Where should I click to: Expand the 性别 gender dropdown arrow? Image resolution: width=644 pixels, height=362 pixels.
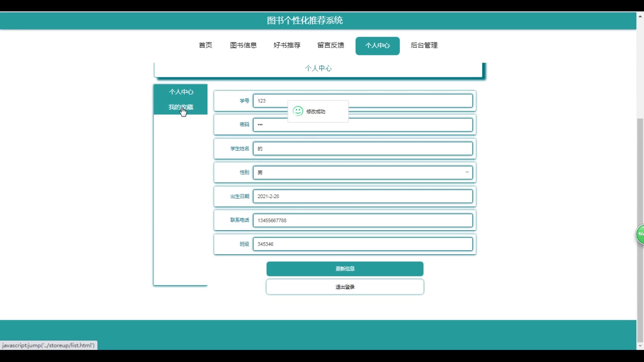467,172
